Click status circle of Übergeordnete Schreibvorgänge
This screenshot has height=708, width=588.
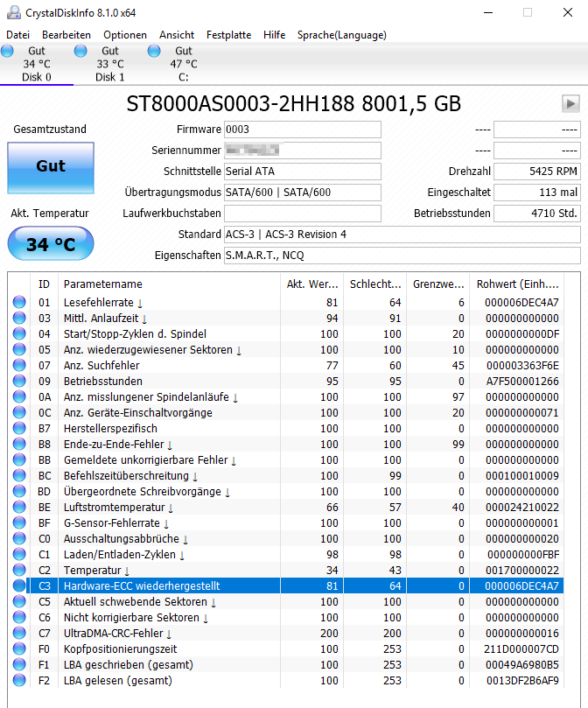point(19,491)
